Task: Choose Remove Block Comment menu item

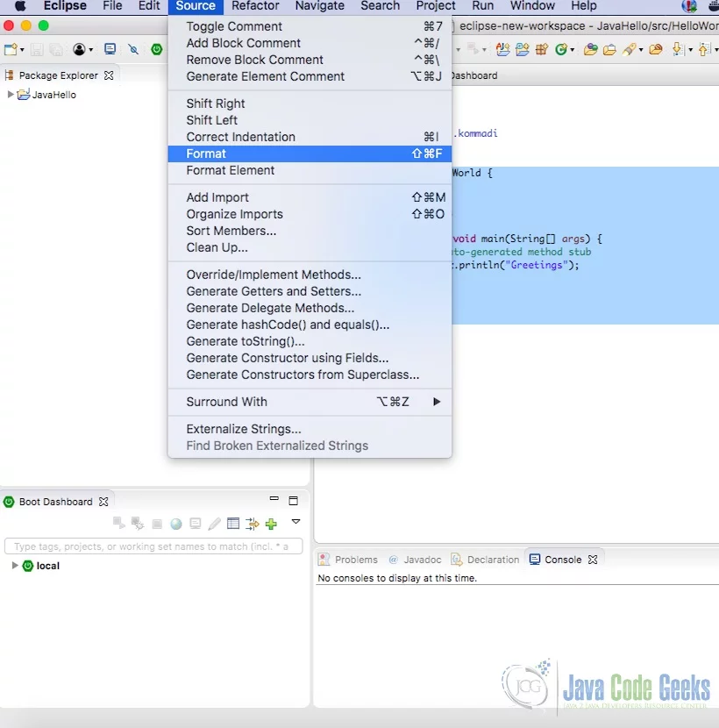Action: (x=310, y=60)
